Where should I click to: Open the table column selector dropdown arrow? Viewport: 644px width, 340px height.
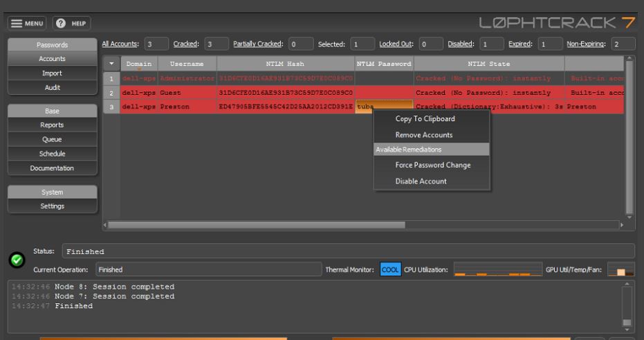(x=111, y=64)
